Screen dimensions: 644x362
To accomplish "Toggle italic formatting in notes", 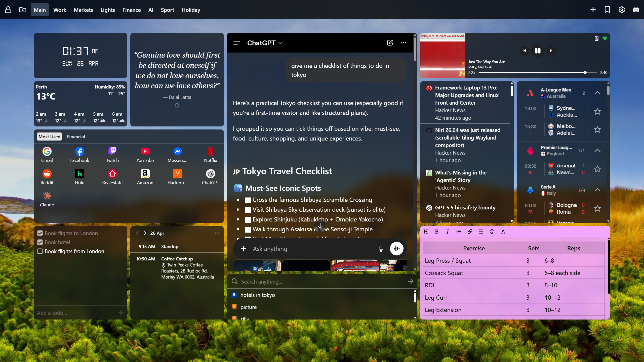I will coord(448,232).
